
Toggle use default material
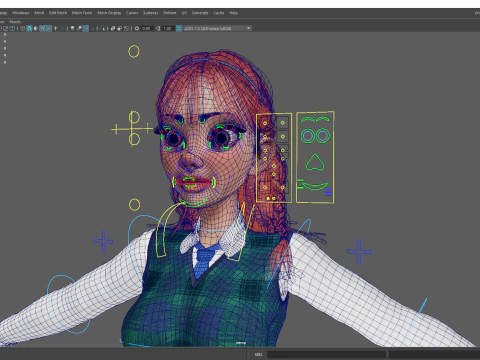[36, 28]
